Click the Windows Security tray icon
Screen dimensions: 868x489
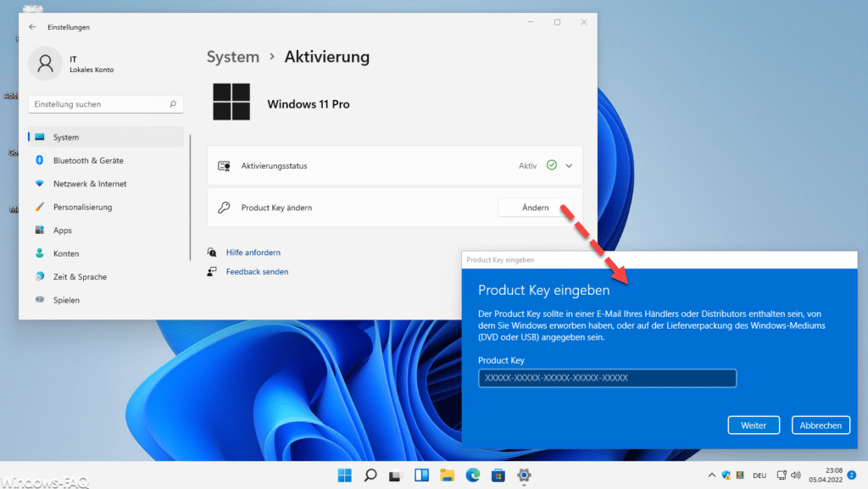click(726, 475)
